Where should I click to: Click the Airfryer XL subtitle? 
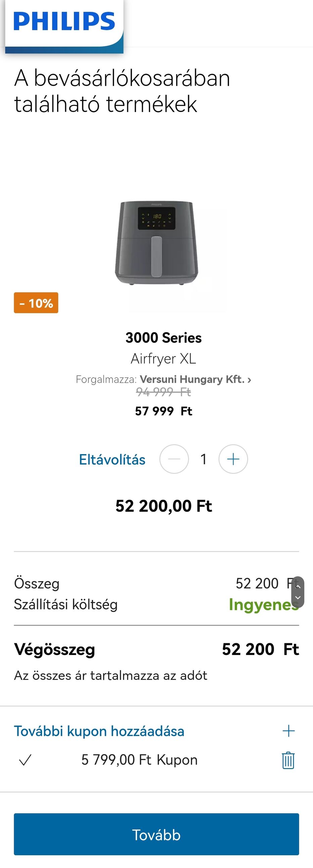pos(164,359)
